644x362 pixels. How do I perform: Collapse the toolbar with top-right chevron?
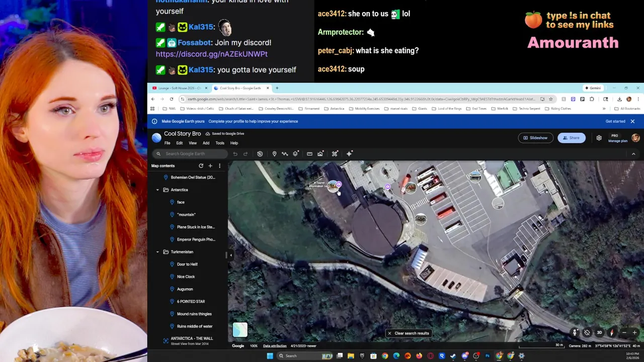click(x=633, y=154)
